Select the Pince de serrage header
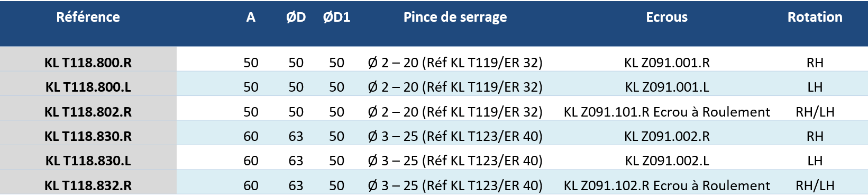This screenshot has height=195, width=868. coord(455,17)
